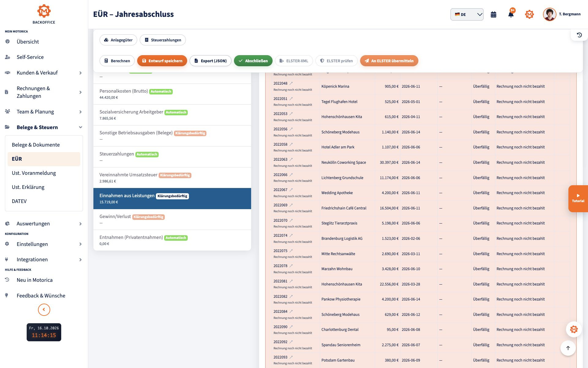Screen dimensions: 588x368
Task: Expand Kunden & Verkauf menu
Action: [44, 73]
